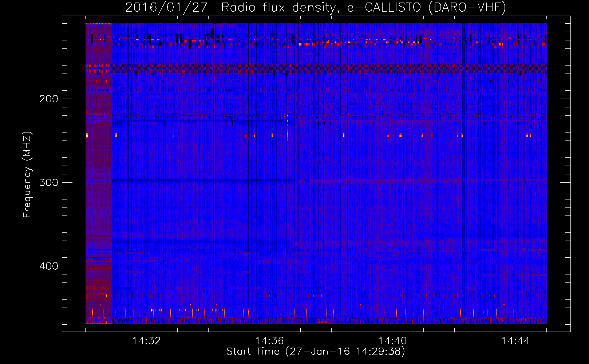589x364 pixels.
Task: Click the 14:44 time tick label
Action: pos(515,341)
